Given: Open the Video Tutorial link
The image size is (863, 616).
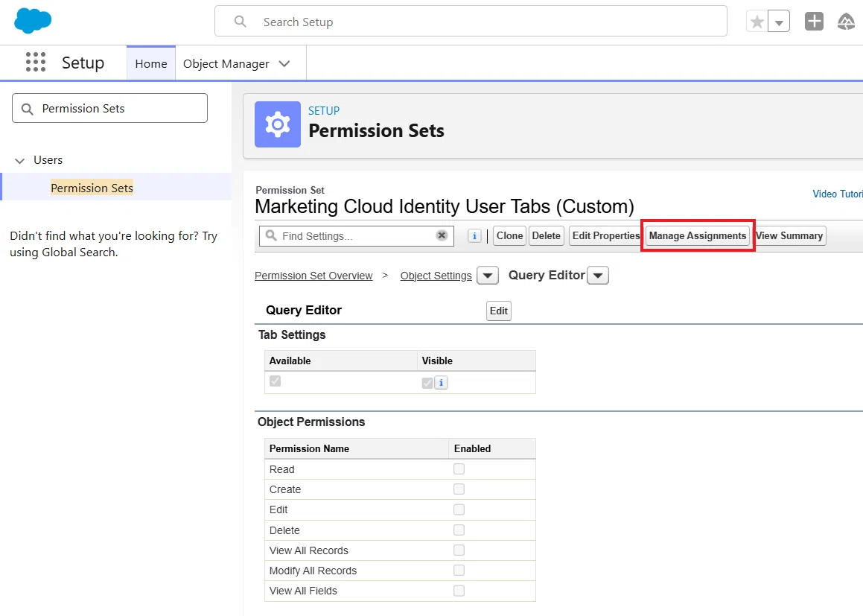Looking at the screenshot, I should [x=838, y=194].
